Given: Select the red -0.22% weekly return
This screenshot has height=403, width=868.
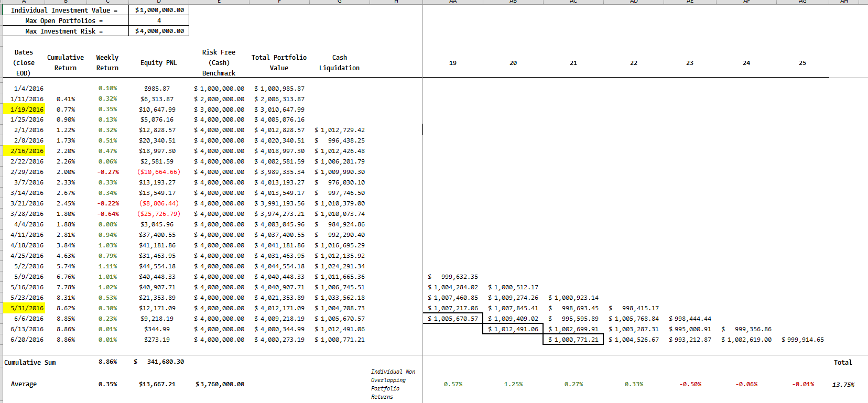Looking at the screenshot, I should [108, 203].
